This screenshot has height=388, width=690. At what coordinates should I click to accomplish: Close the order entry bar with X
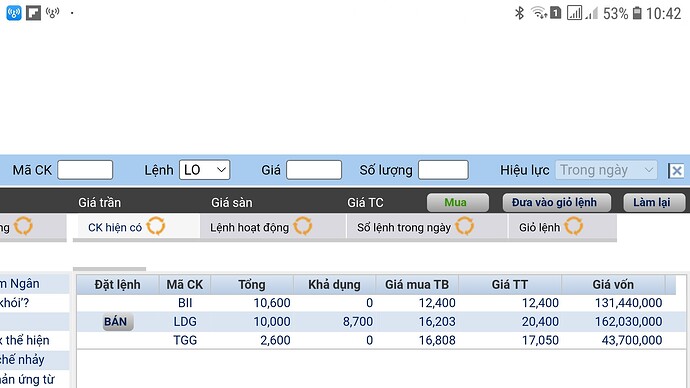coord(676,171)
